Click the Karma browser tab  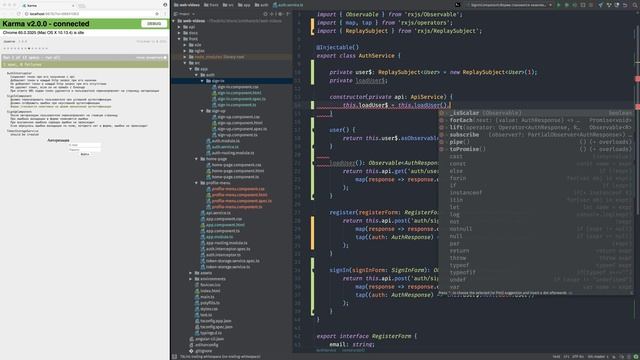[48, 5]
